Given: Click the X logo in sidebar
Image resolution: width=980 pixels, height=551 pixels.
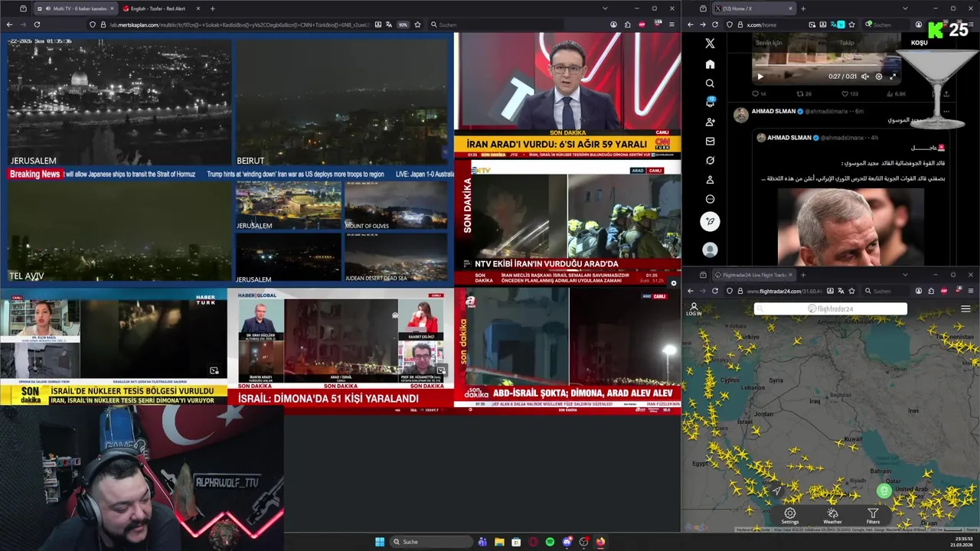Looking at the screenshot, I should (710, 44).
